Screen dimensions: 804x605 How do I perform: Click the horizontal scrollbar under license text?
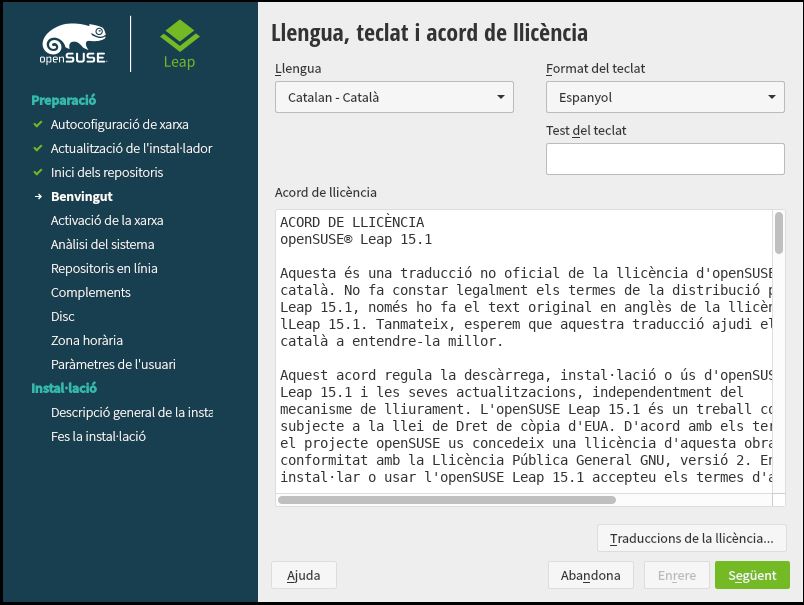point(450,500)
